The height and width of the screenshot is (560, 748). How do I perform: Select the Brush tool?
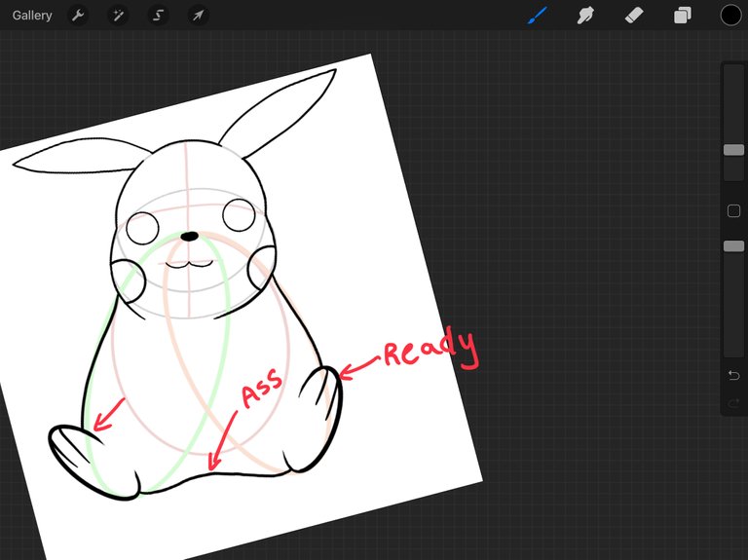[538, 16]
